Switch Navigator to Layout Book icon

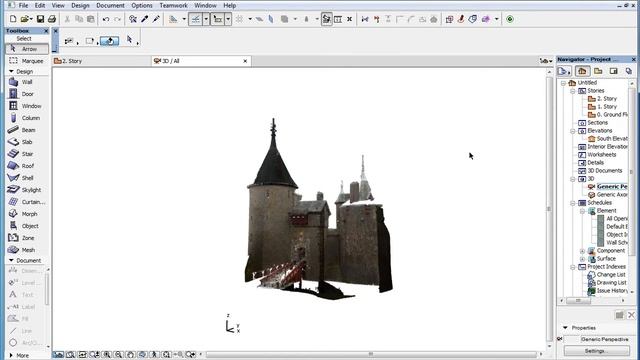(613, 71)
